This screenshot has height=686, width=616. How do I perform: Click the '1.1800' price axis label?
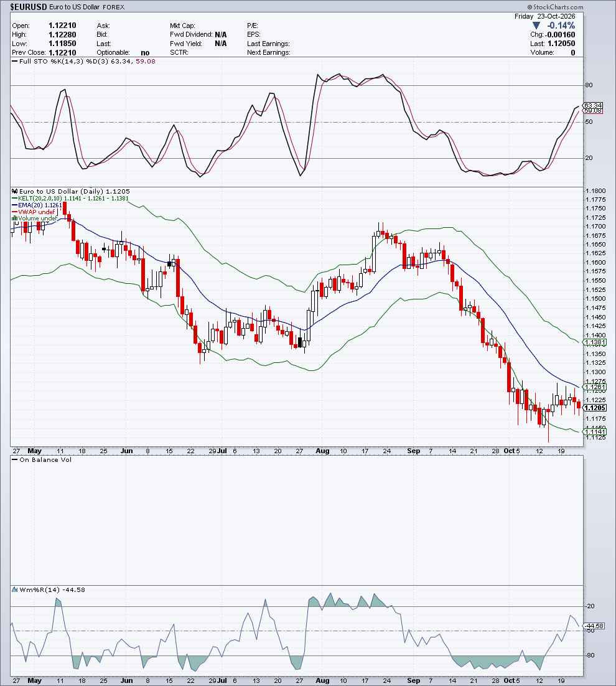click(595, 190)
